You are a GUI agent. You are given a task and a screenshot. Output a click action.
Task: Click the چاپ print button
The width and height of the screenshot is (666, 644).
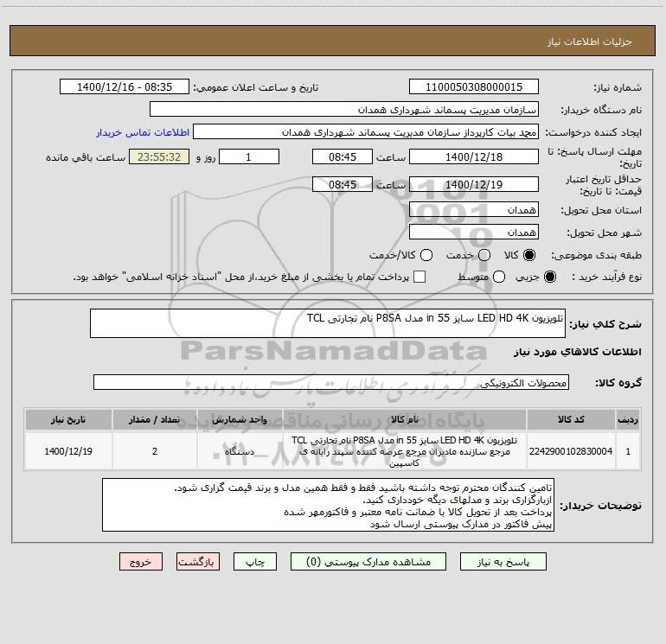pyautogui.click(x=255, y=562)
